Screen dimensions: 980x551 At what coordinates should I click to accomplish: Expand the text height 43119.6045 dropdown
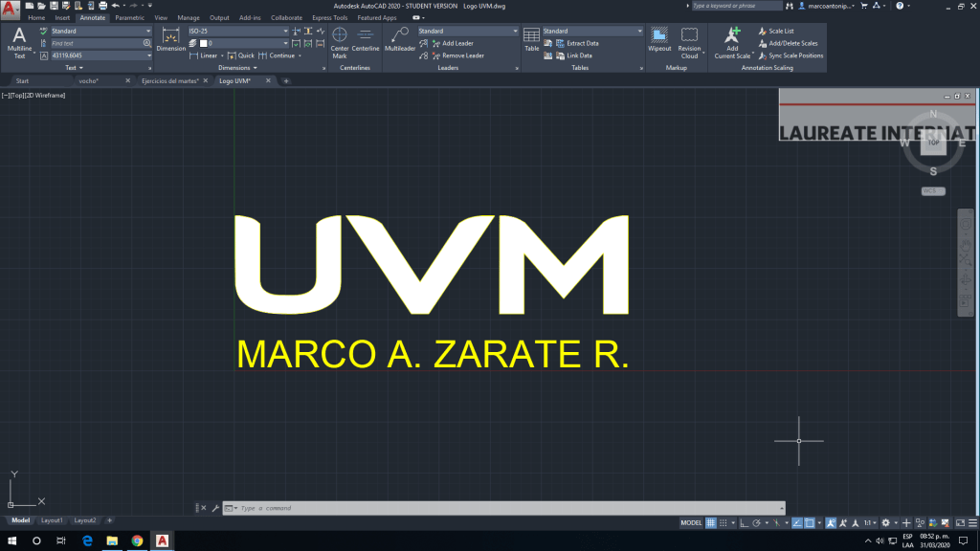coord(147,55)
